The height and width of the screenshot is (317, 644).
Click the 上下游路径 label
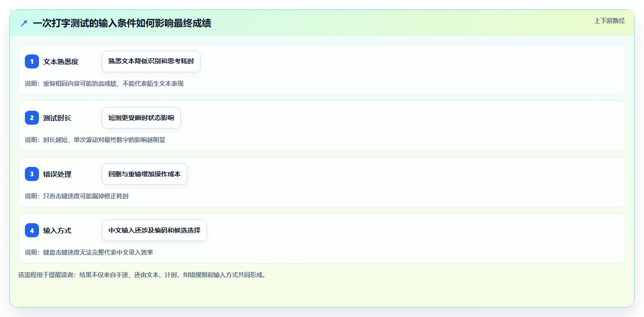pos(609,21)
